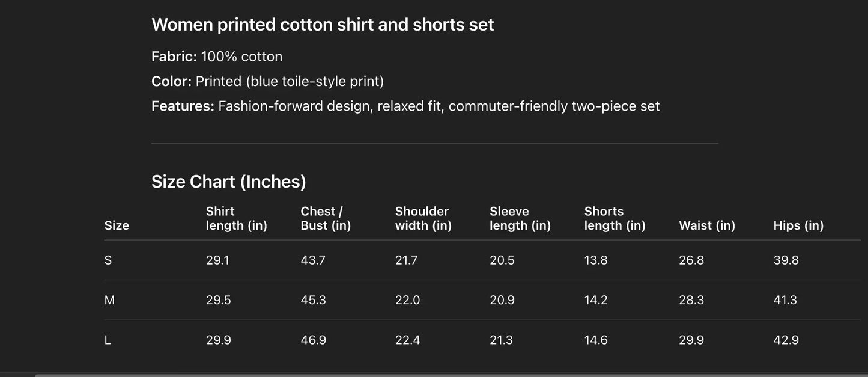
Task: Click the Fabric 100% cotton line
Action: 217,57
